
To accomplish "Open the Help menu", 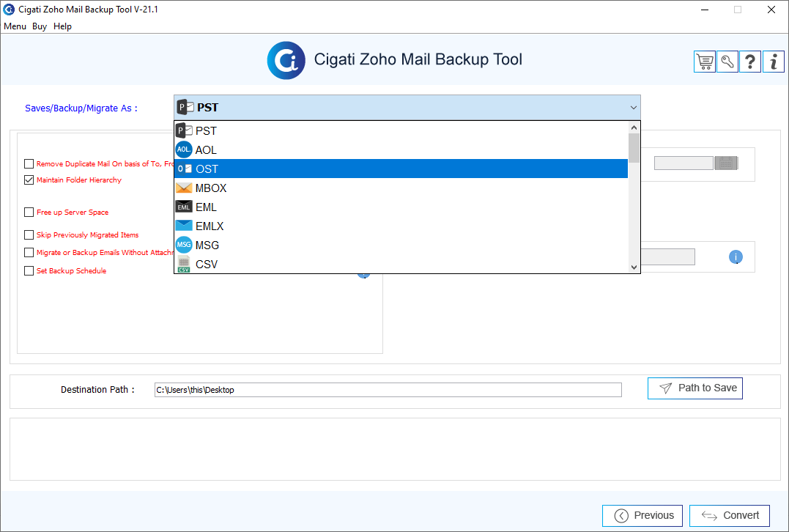I will [x=62, y=26].
